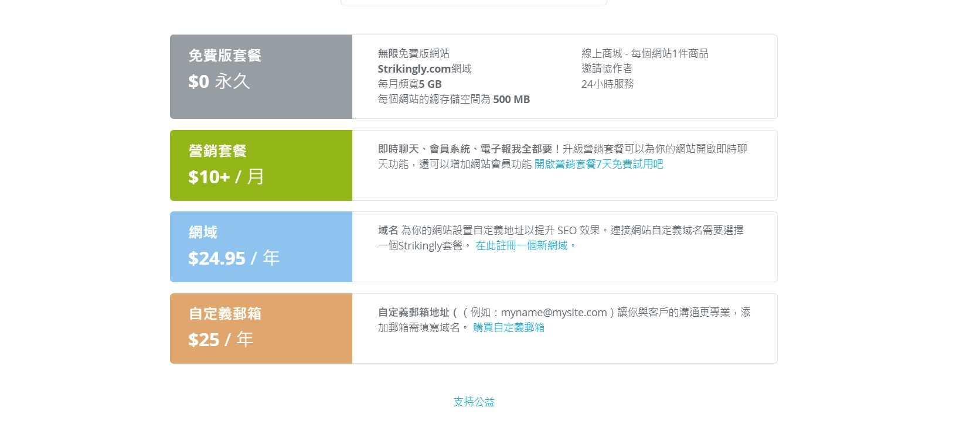The width and height of the screenshot is (980, 421).
Task: Click 線上商城 - 每個網站1件商品 text
Action: coord(645,54)
